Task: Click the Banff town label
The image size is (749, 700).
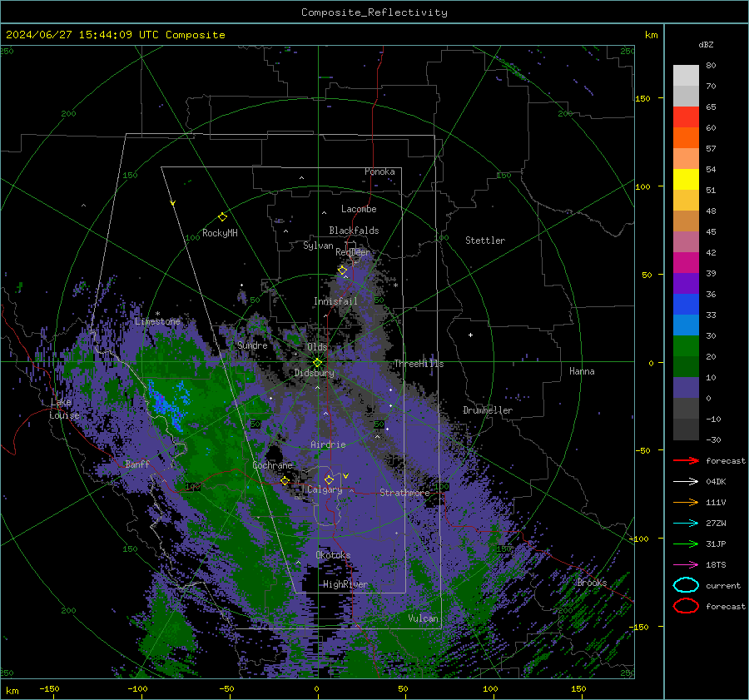Action: coord(137,464)
